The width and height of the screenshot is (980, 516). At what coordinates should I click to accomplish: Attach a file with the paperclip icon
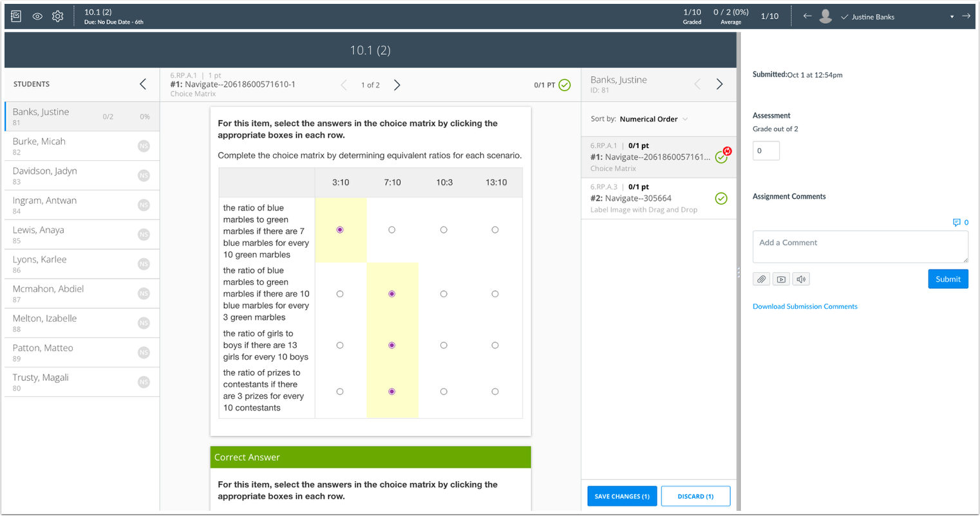coord(761,279)
